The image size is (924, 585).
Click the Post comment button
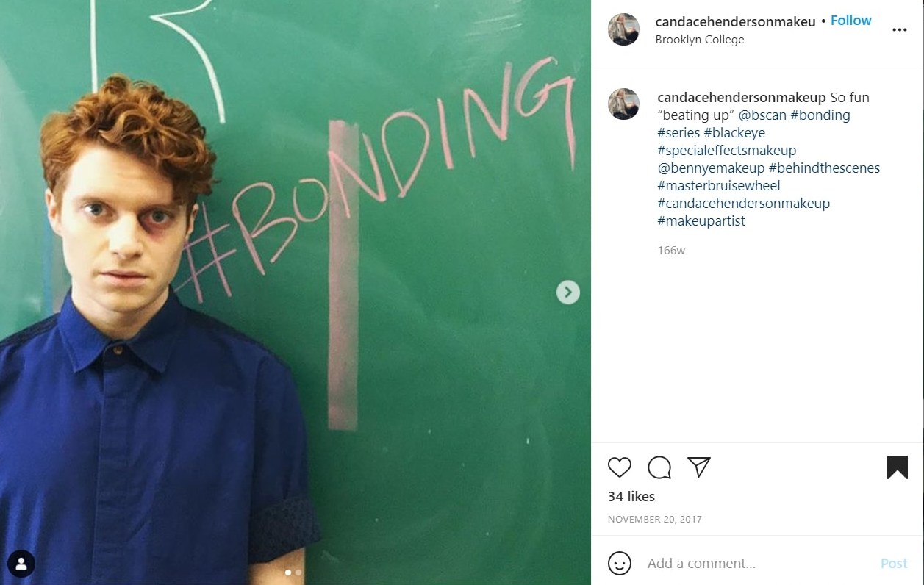(894, 564)
